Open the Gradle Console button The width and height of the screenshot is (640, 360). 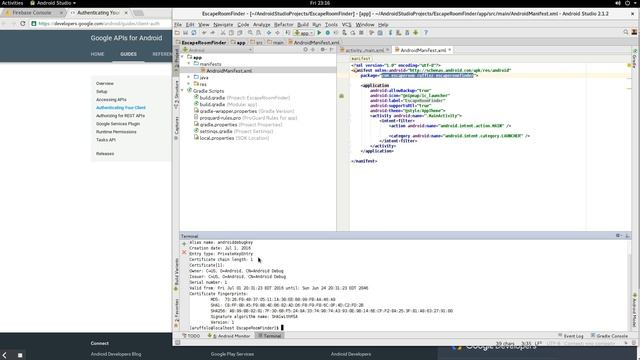609,336
